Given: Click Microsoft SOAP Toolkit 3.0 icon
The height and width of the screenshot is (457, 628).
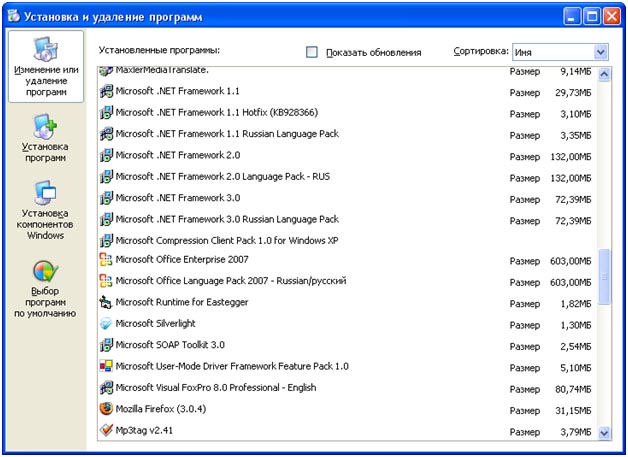Looking at the screenshot, I should pos(106,345).
